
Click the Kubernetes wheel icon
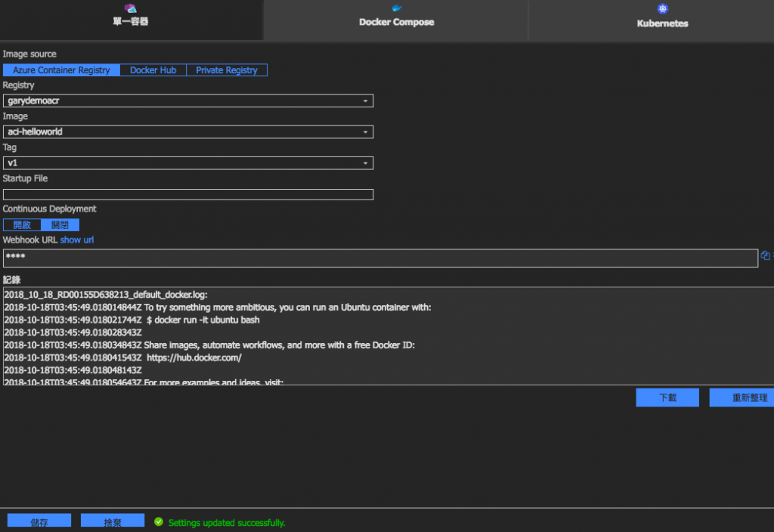pyautogui.click(x=662, y=8)
